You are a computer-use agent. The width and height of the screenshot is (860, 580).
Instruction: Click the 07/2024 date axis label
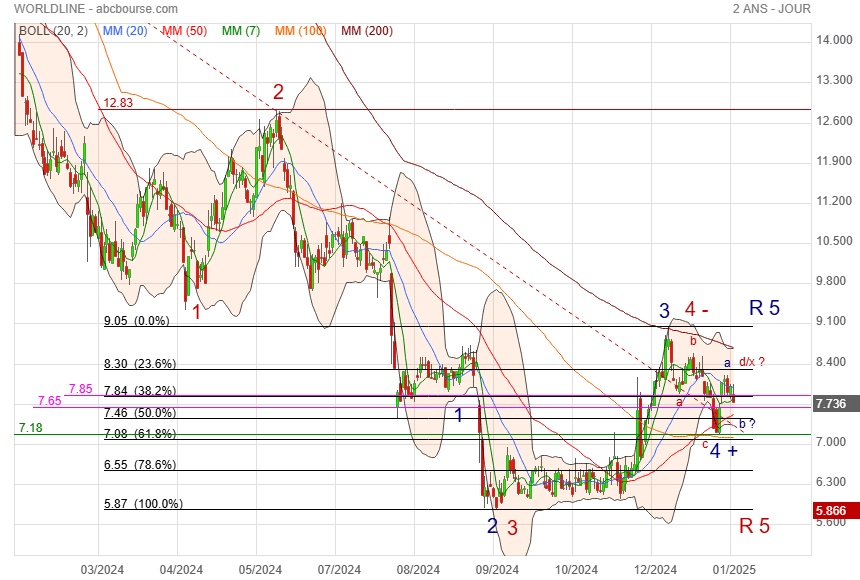tap(339, 570)
